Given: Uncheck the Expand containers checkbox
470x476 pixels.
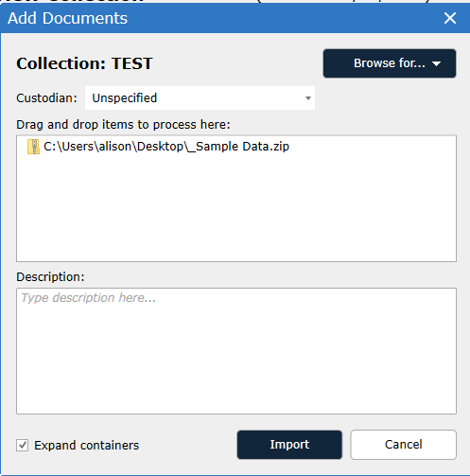Looking at the screenshot, I should tap(23, 445).
